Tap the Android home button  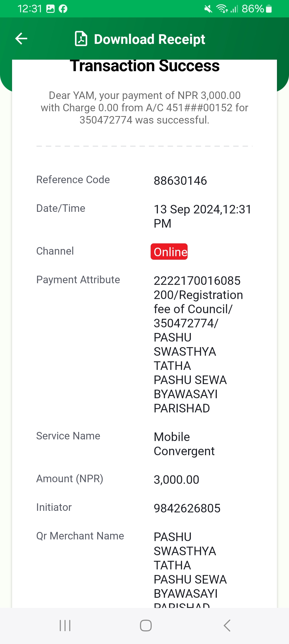point(146,626)
